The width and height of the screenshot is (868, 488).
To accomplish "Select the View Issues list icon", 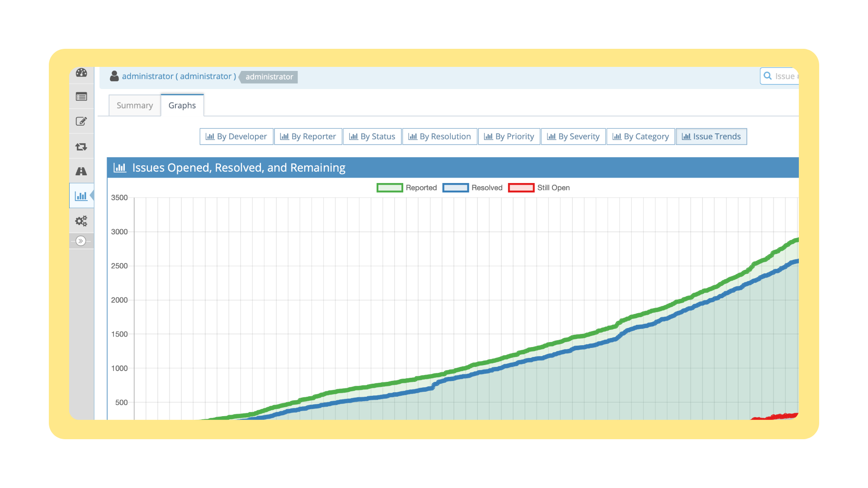I will point(81,97).
